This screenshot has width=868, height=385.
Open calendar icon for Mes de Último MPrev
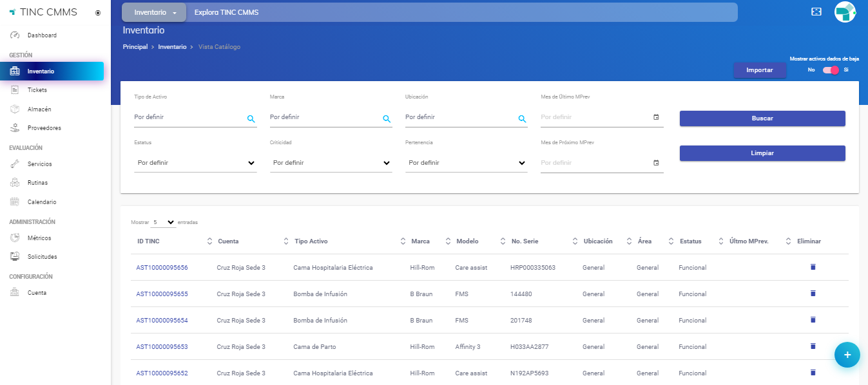[x=656, y=117]
